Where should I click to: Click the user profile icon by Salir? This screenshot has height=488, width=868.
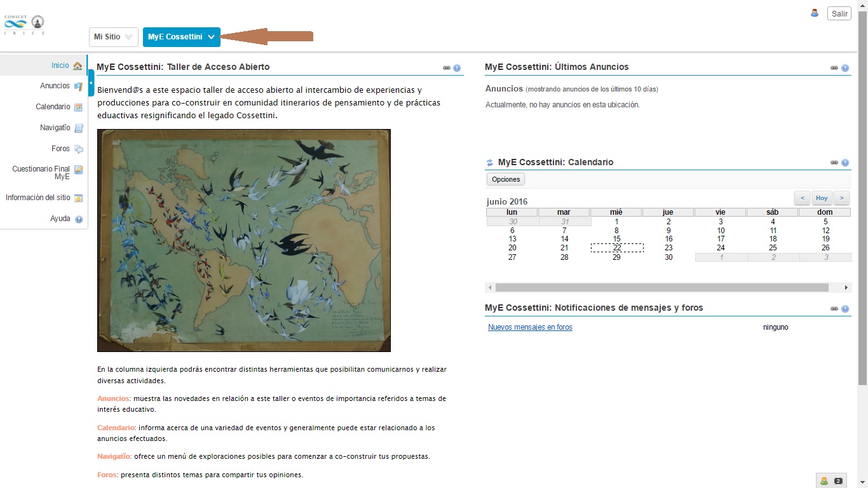point(815,13)
